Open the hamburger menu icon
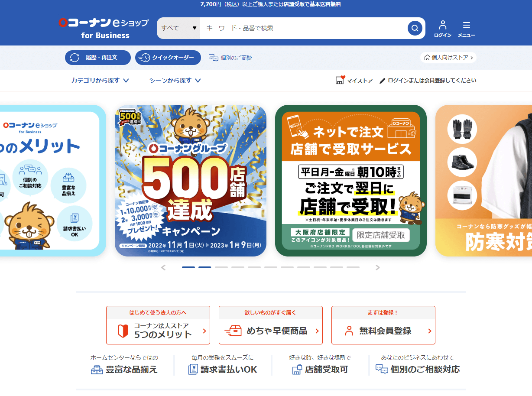 point(467,25)
